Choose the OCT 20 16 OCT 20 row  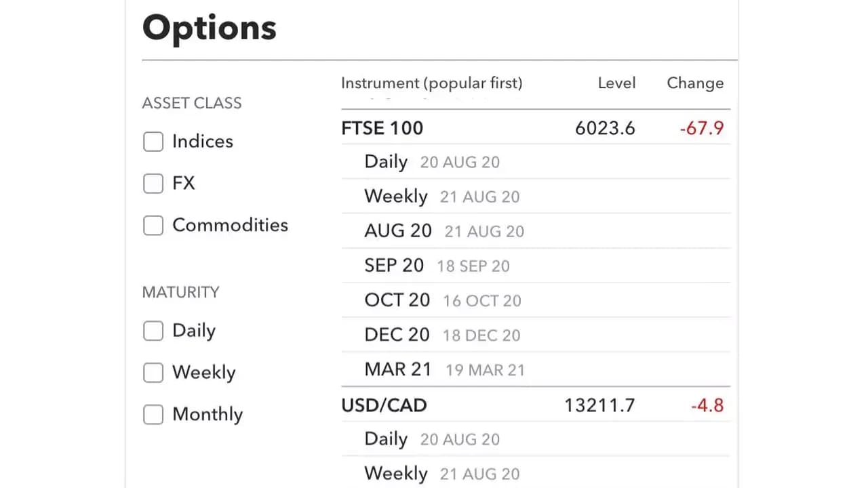click(x=536, y=300)
